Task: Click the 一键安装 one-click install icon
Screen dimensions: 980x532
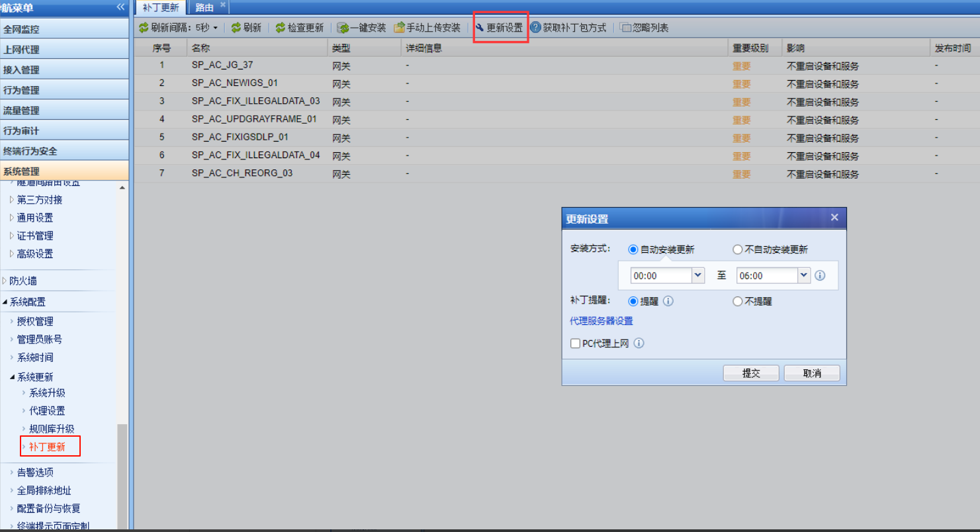Action: tap(343, 28)
